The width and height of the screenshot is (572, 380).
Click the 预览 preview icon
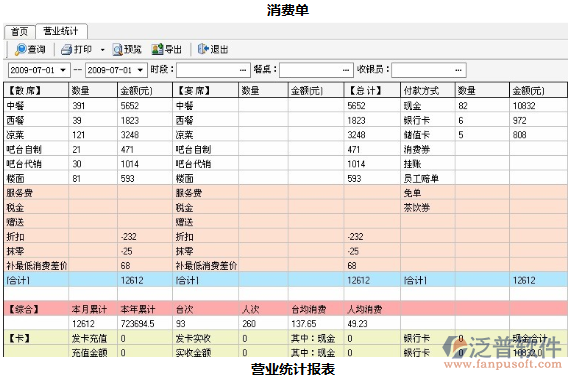click(x=117, y=50)
